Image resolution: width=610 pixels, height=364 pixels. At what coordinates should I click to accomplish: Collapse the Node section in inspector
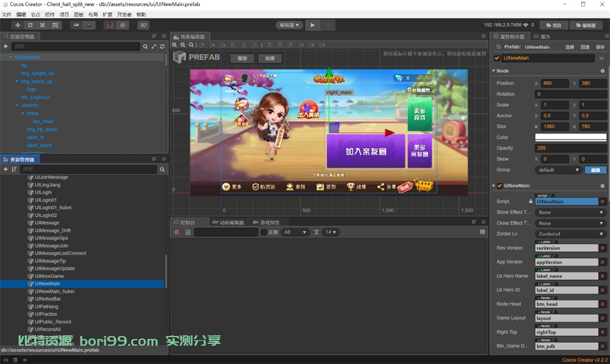pos(493,71)
